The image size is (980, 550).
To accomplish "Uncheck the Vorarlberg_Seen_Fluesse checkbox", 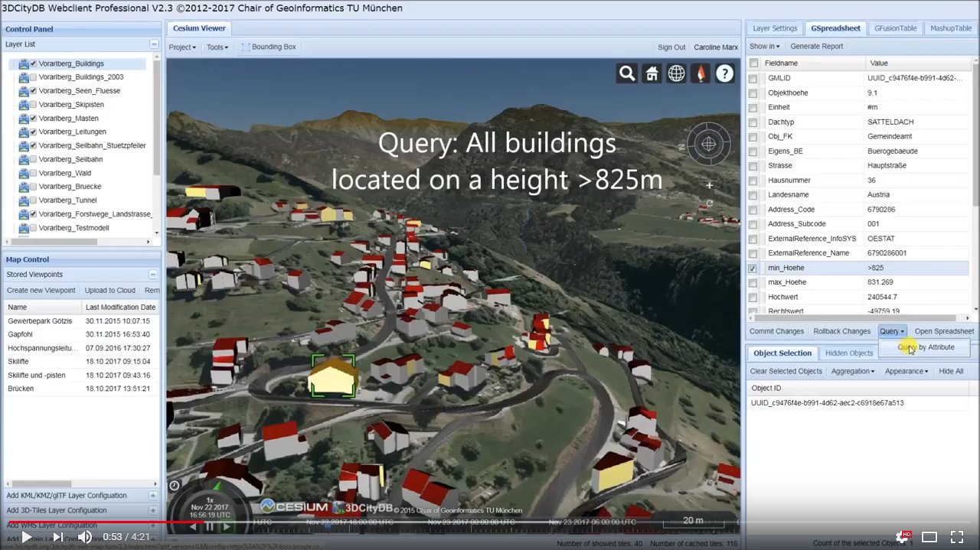I will (x=34, y=91).
